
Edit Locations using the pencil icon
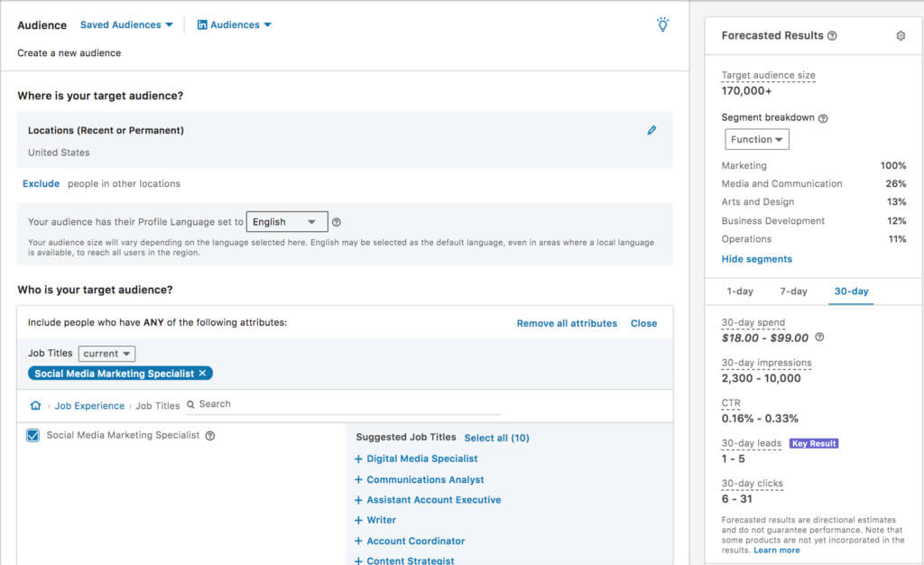[x=651, y=130]
